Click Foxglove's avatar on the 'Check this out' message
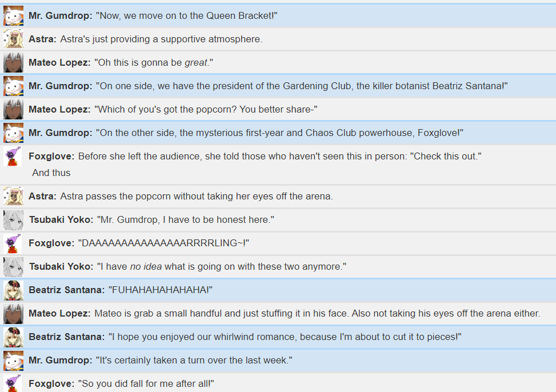This screenshot has height=392, width=556. pos(14,156)
